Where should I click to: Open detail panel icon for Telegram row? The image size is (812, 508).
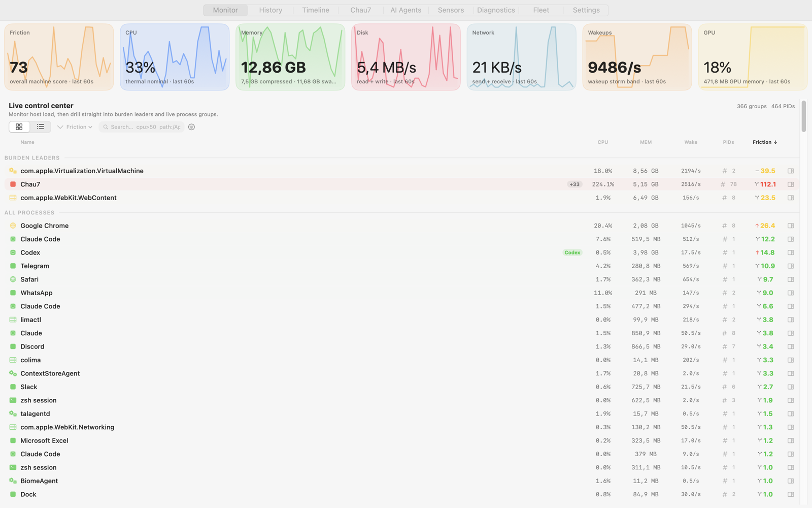791,266
